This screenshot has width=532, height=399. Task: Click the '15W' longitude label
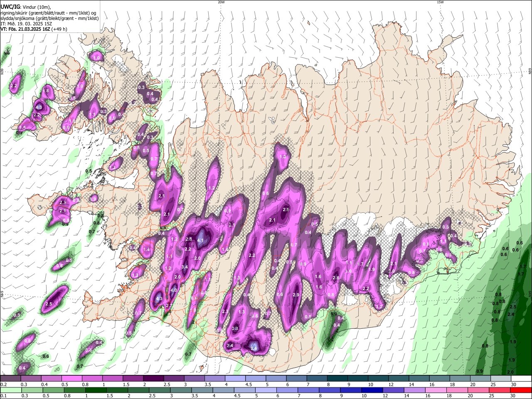click(440, 2)
